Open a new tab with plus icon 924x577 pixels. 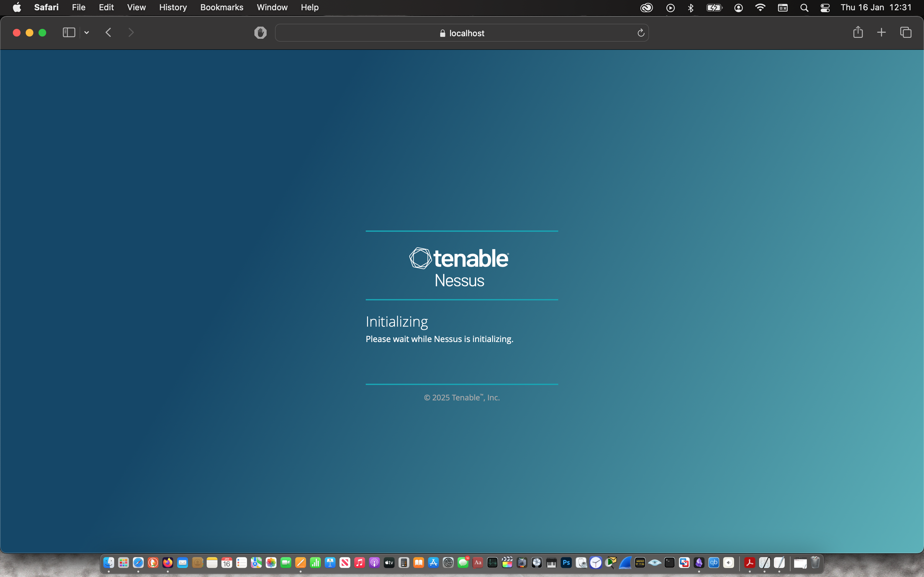click(x=881, y=32)
